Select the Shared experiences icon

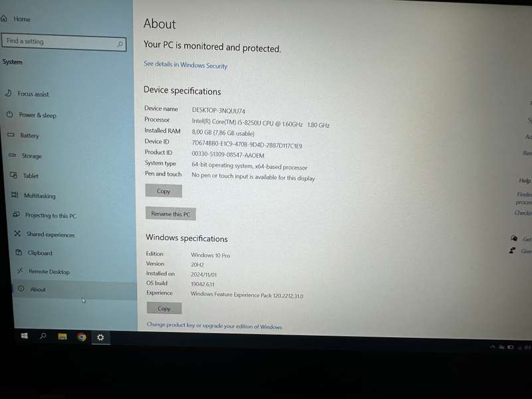click(x=17, y=233)
